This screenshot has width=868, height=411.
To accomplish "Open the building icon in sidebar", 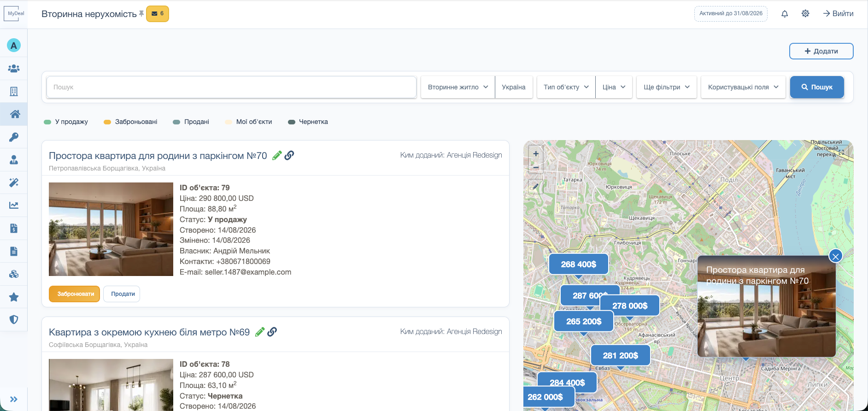I will coord(14,91).
